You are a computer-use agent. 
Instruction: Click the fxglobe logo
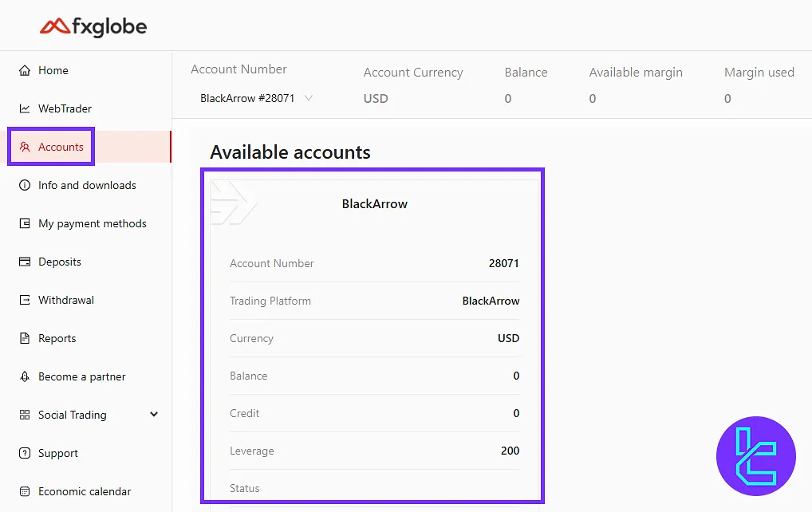tap(93, 26)
